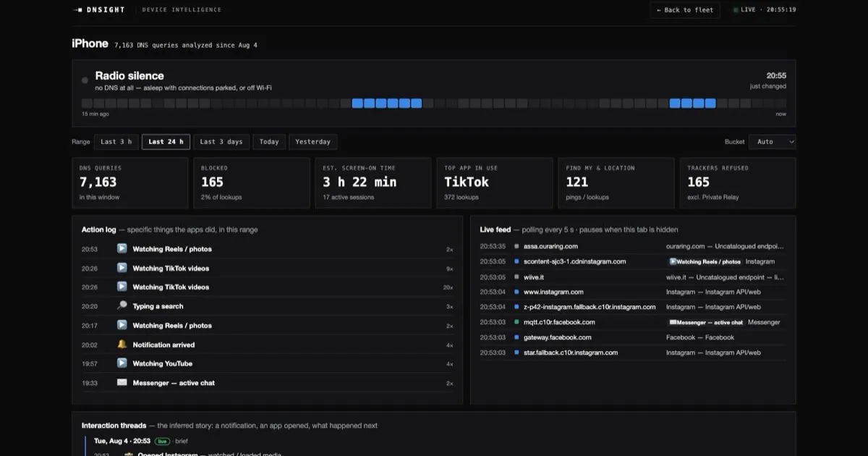
Task: Click play icon for 20:17 Watching Reels row
Action: coord(122,325)
